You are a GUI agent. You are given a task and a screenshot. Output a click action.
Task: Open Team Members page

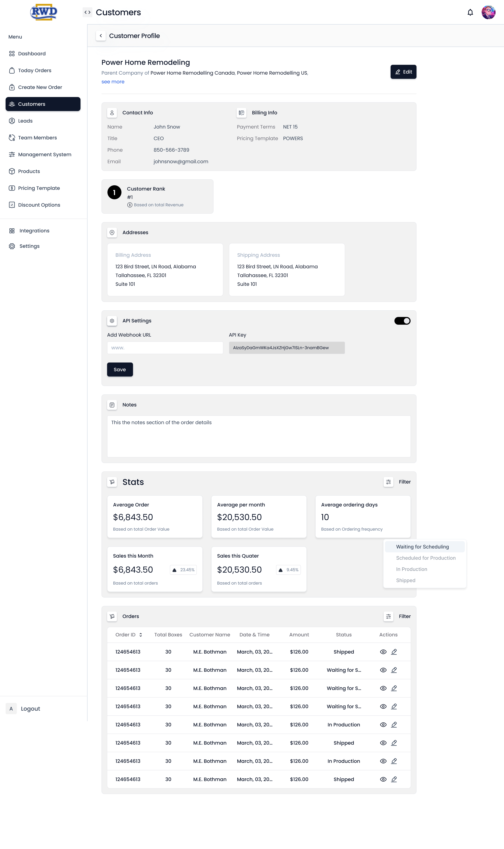tap(43, 138)
